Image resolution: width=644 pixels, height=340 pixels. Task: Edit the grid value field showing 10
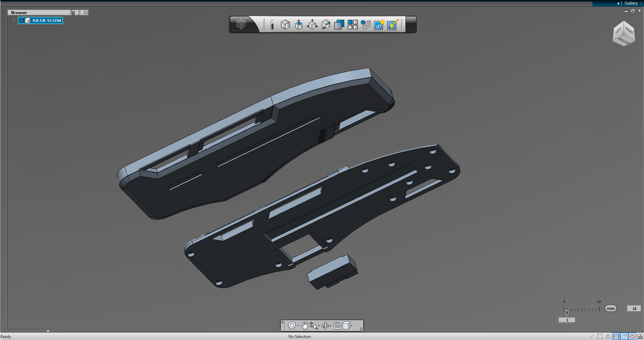click(634, 309)
